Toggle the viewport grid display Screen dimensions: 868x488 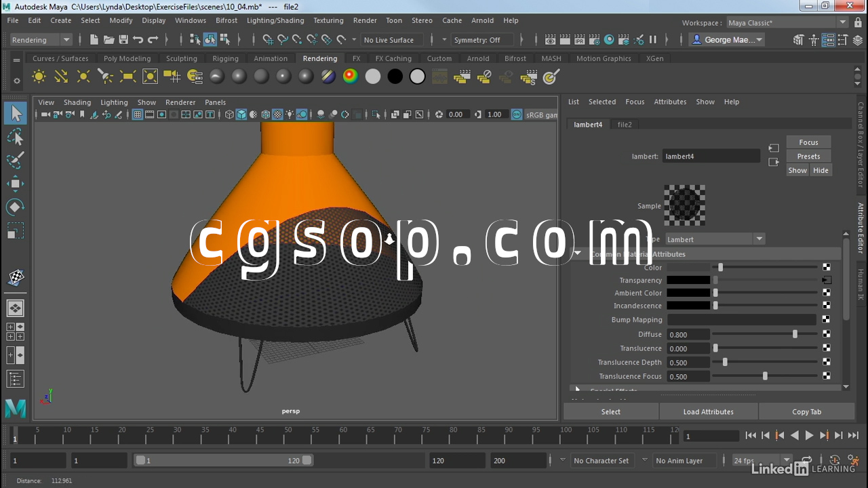coord(138,115)
